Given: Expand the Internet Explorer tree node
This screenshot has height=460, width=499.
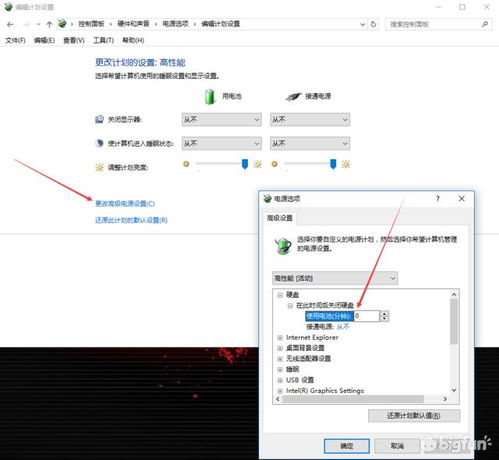Looking at the screenshot, I should (280, 338).
